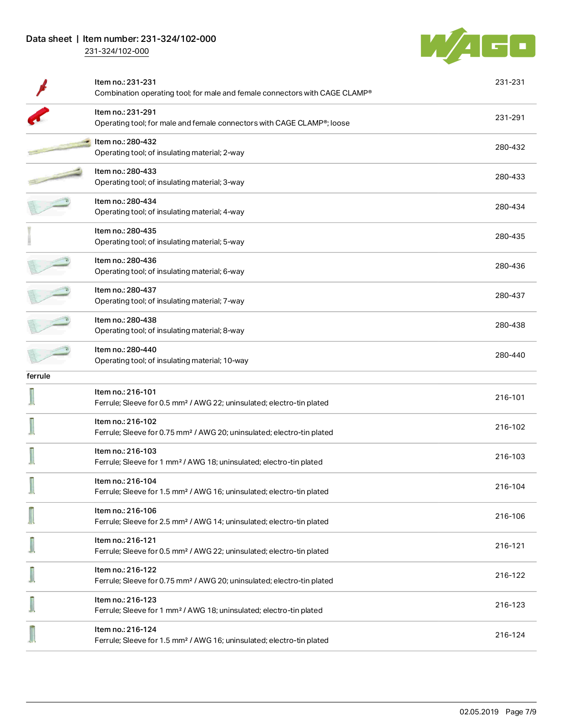
Task: Click the red 231-291 operating tool image
Action: click(38, 116)
